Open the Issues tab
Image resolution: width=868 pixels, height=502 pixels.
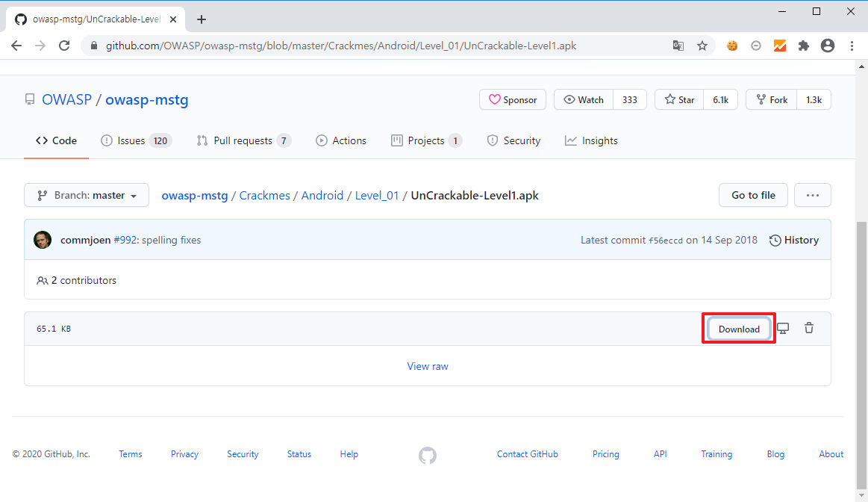(x=136, y=140)
